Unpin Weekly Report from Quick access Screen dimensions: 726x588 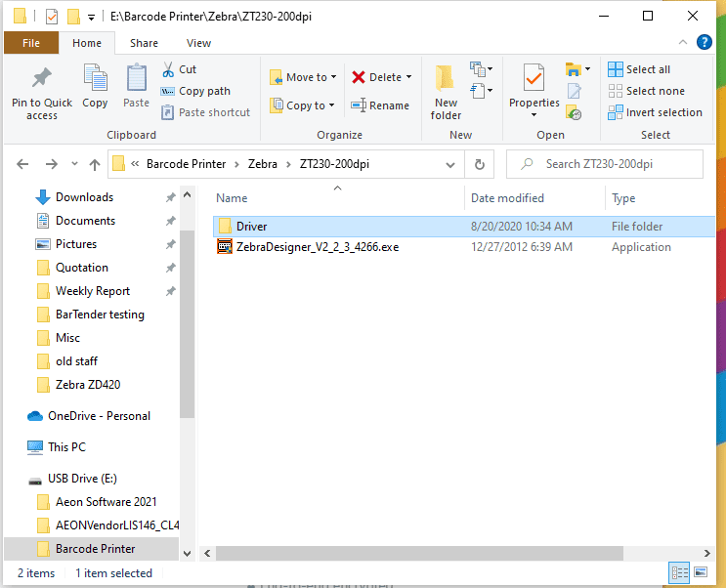click(170, 291)
